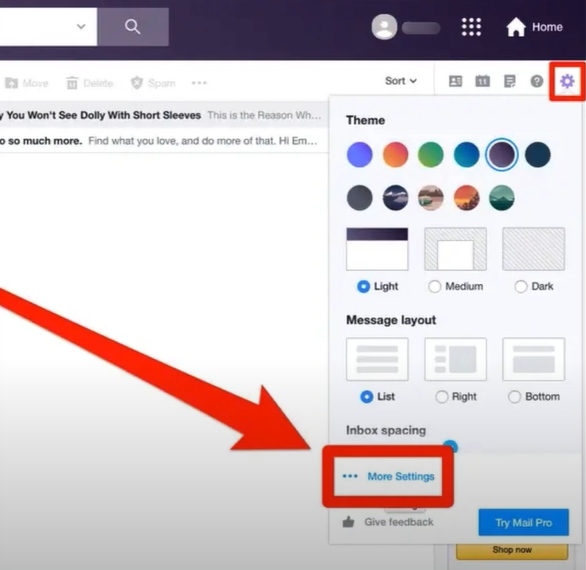Click the Home house icon
This screenshot has height=570, width=586.
(x=516, y=27)
